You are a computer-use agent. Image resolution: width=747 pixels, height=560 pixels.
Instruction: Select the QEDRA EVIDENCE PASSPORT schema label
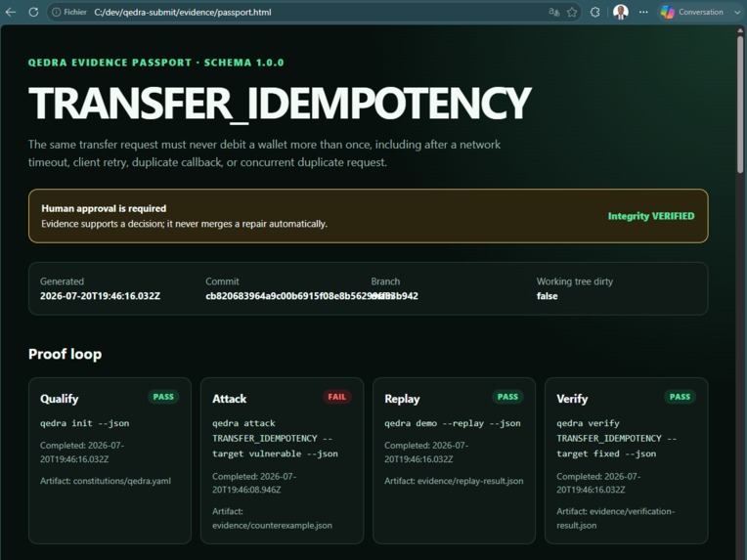point(155,63)
